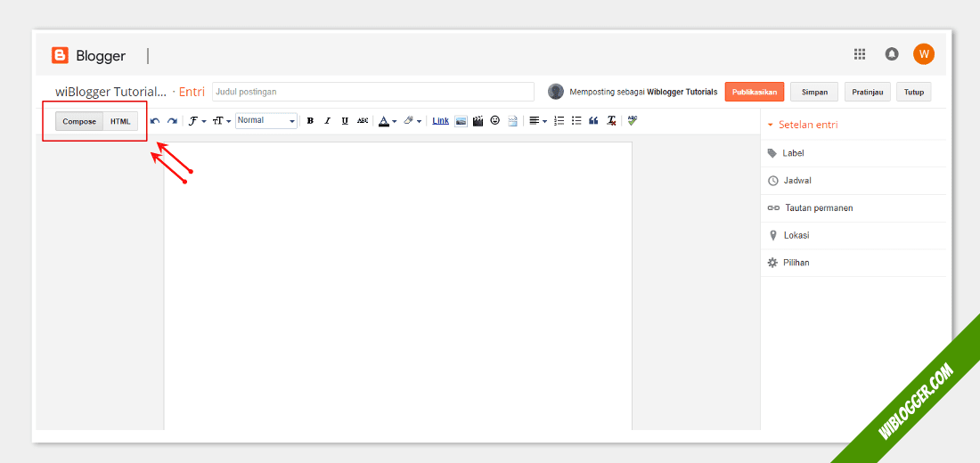Open the Normal paragraph format dropdown
The height and width of the screenshot is (463, 980).
pyautogui.click(x=266, y=120)
